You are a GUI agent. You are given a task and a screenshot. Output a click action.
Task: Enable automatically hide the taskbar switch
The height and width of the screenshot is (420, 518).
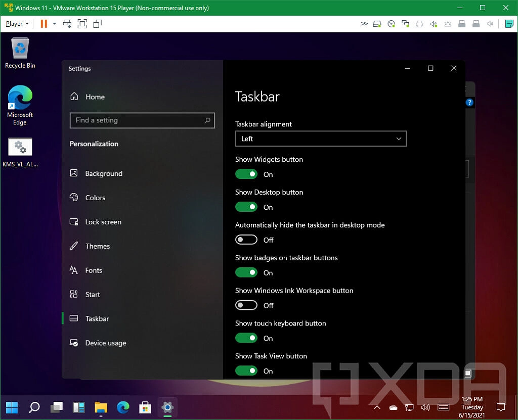click(x=246, y=240)
